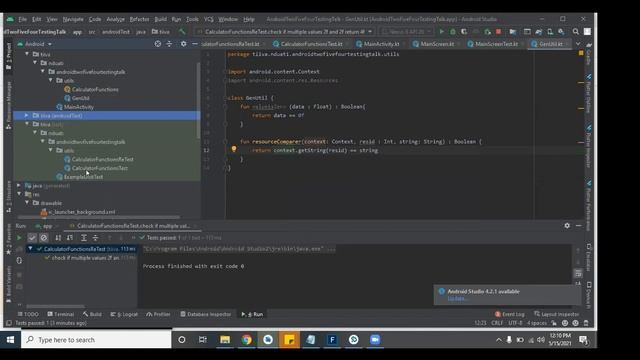
Task: Open the File menu
Action: click(22, 19)
